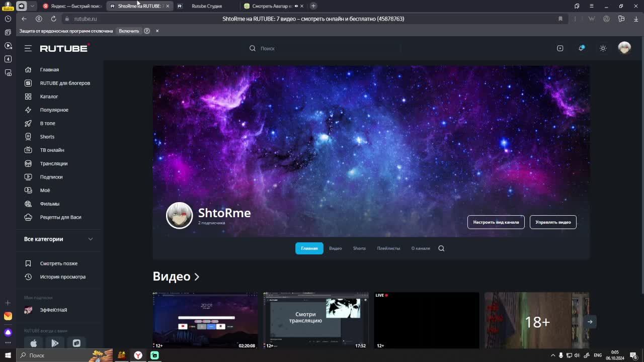Open Подписки in the sidebar
Viewport: 644px width, 362px height.
coord(51,177)
